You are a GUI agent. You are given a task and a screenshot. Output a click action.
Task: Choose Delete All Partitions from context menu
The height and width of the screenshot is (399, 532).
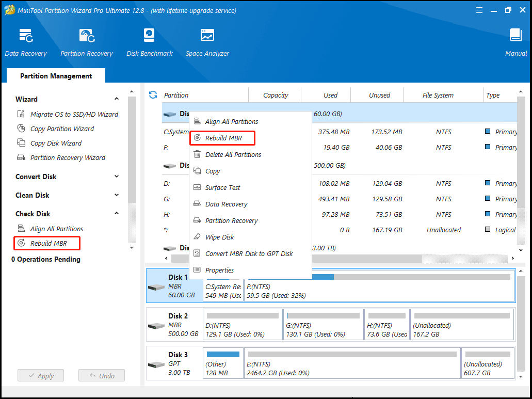pyautogui.click(x=250, y=154)
